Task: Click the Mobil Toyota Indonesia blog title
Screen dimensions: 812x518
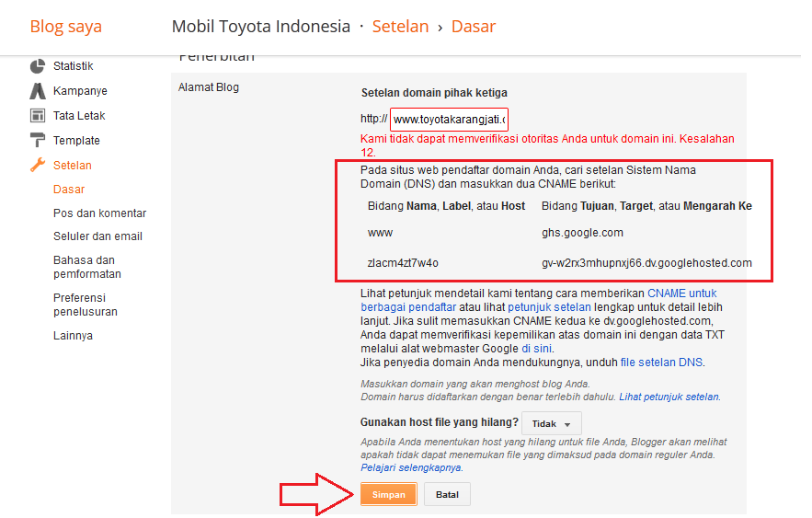Action: point(261,27)
